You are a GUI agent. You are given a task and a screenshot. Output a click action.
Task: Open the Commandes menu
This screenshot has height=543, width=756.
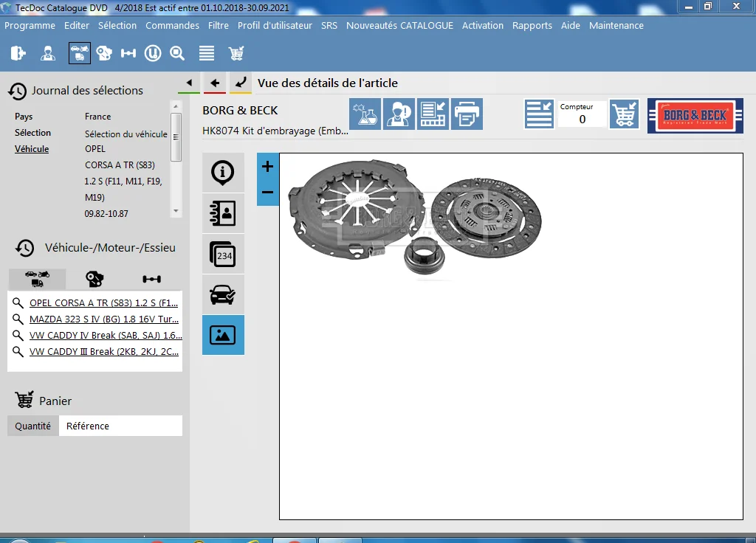pos(172,26)
